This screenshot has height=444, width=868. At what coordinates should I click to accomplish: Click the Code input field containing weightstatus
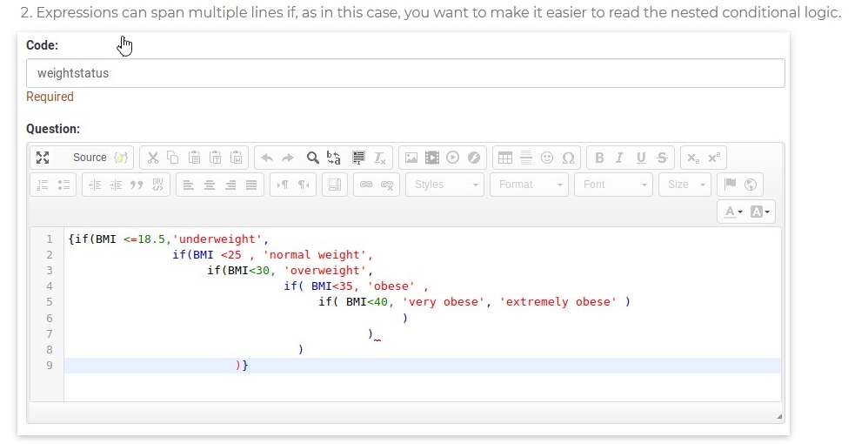(x=405, y=73)
